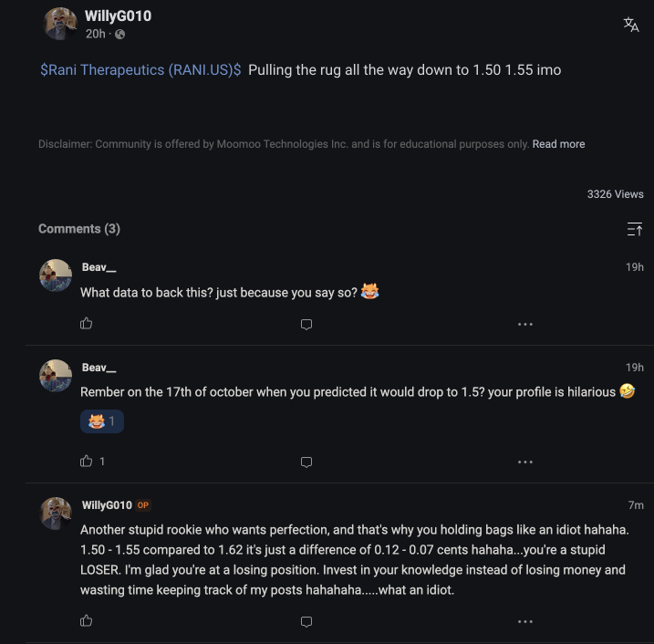Click WillyG010's avatar in the reply comment
Viewport: 654px width, 644px height.
[56, 514]
